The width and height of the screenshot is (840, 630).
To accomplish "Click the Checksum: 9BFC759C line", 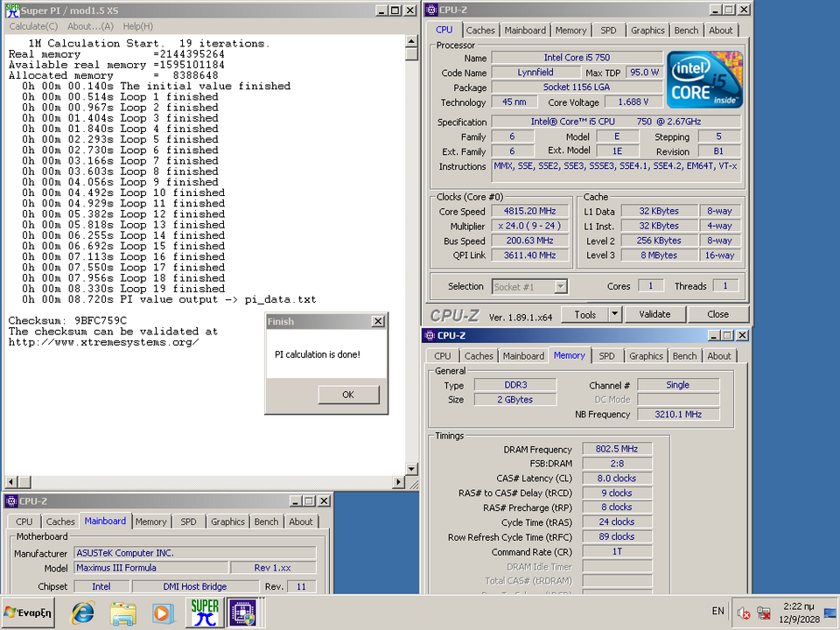I will (x=67, y=321).
